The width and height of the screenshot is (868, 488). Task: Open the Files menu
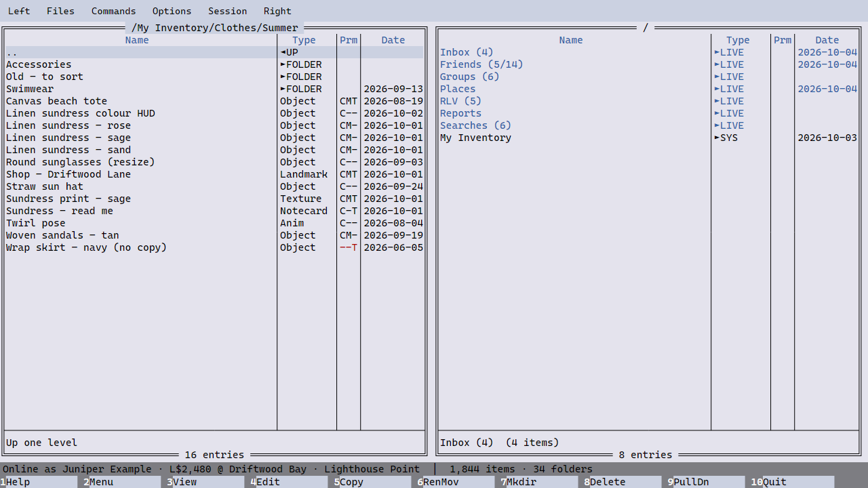click(60, 11)
